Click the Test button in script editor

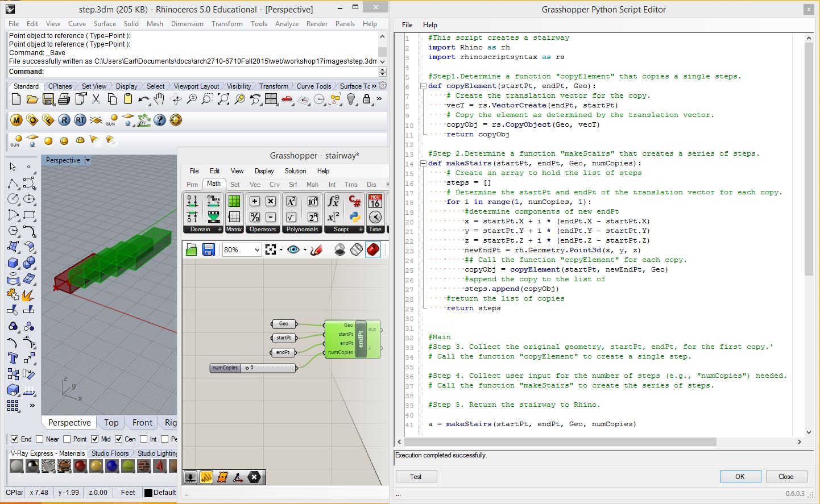pos(416,477)
